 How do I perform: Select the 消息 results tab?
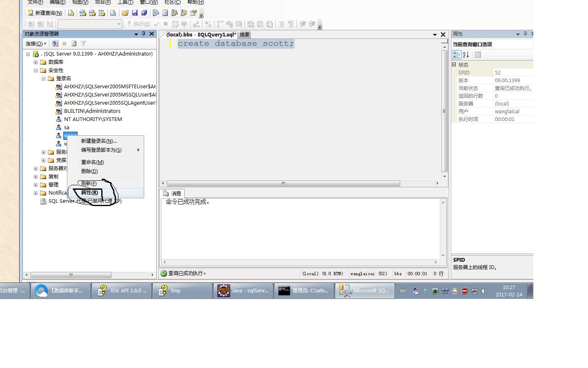coord(172,193)
